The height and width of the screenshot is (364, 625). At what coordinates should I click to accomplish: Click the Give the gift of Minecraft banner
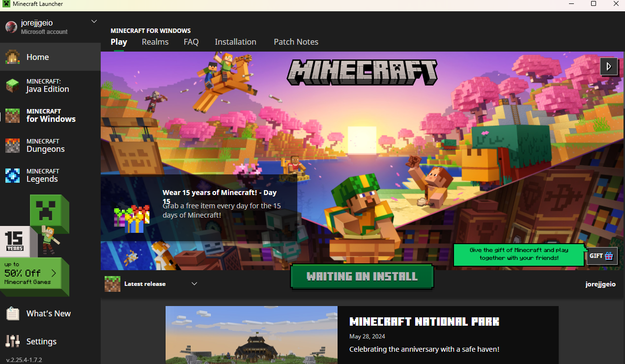coord(519,254)
